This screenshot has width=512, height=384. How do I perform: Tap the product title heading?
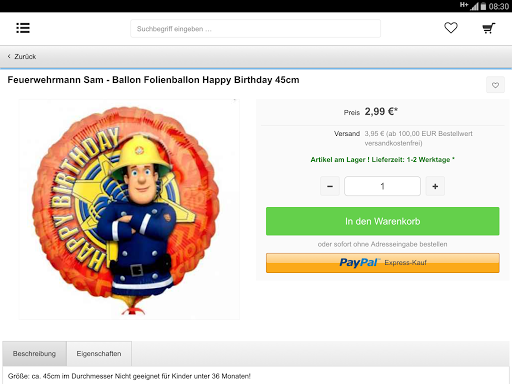153,80
